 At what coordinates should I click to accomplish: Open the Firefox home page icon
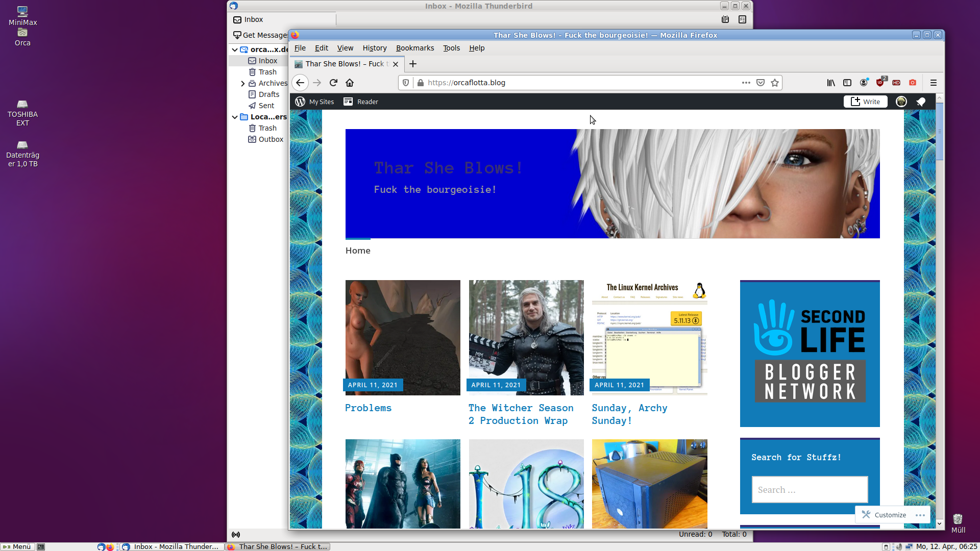350,83
